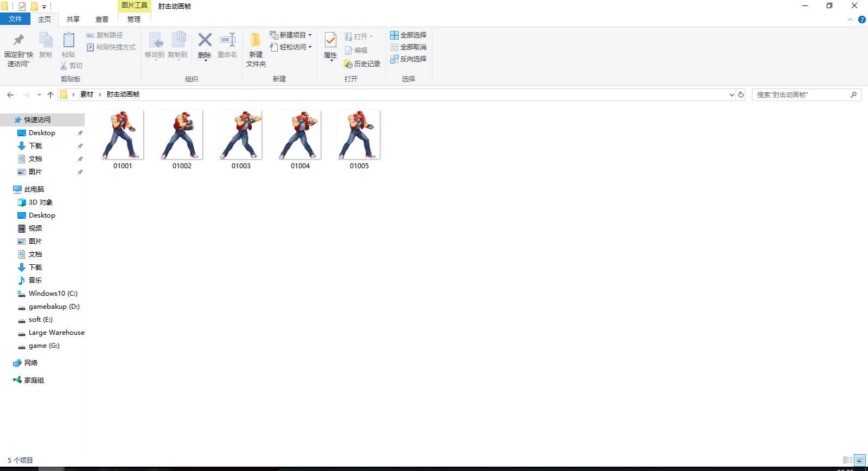Click the Delete (删除) X icon

(x=205, y=40)
